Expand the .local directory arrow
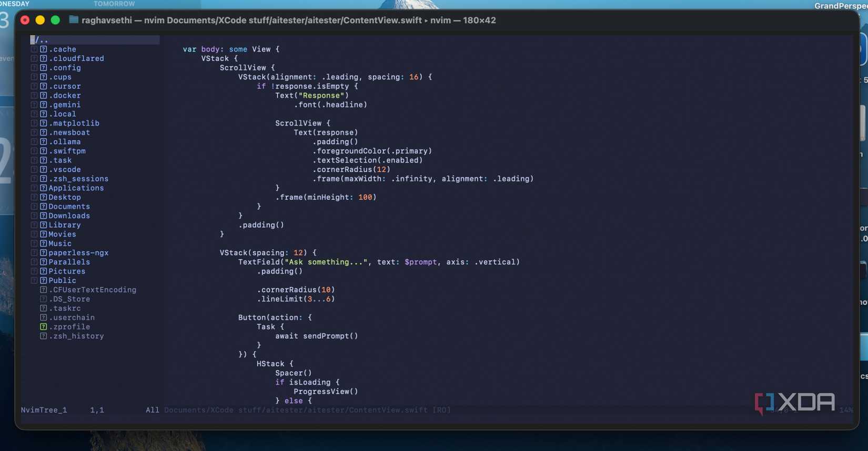Image resolution: width=868 pixels, height=451 pixels. (34, 114)
